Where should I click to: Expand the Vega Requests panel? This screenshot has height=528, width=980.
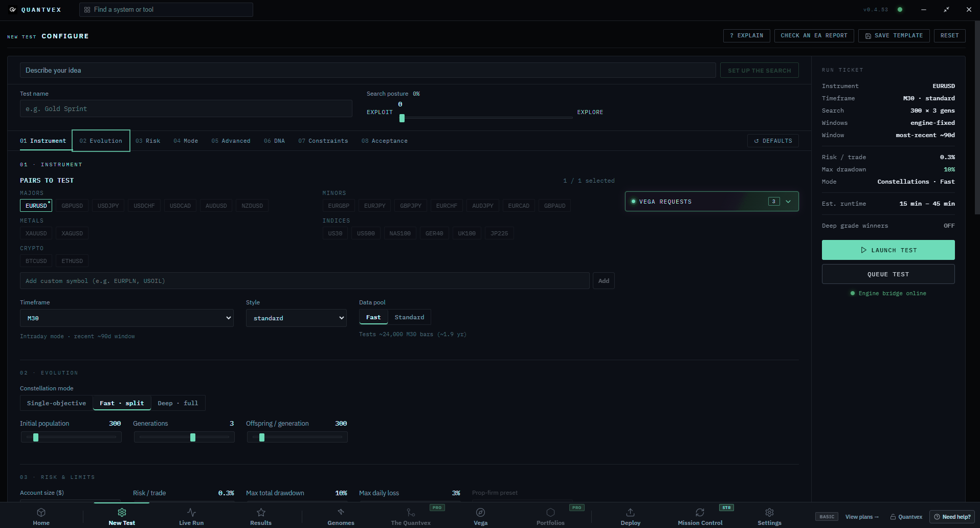(x=712, y=202)
